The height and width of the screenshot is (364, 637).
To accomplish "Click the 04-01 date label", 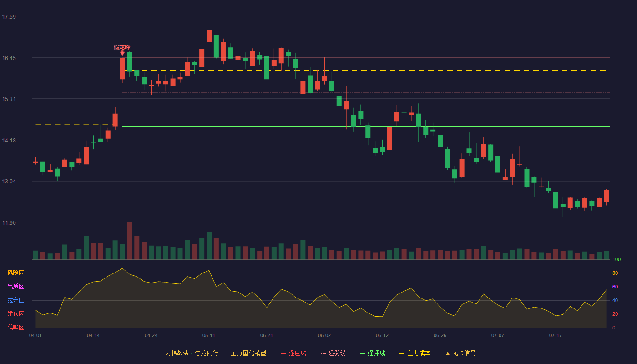I will tap(35, 335).
